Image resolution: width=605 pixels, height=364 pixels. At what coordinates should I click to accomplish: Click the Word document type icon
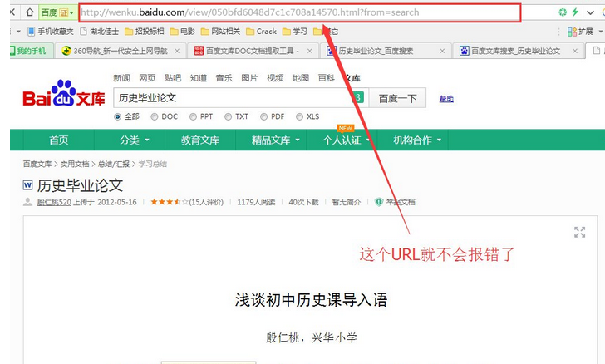click(x=27, y=185)
